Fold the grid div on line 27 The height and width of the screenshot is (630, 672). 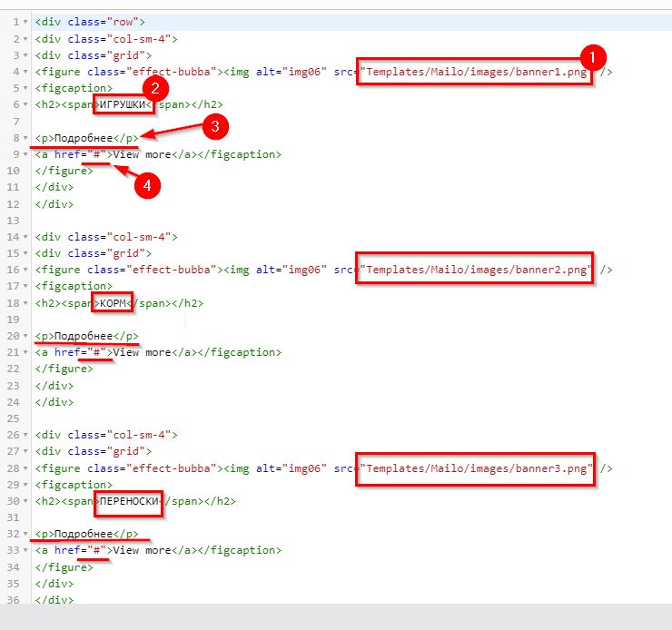(x=25, y=452)
